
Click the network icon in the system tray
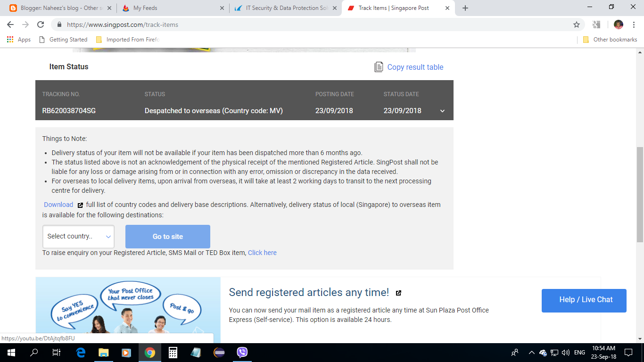tap(554, 353)
